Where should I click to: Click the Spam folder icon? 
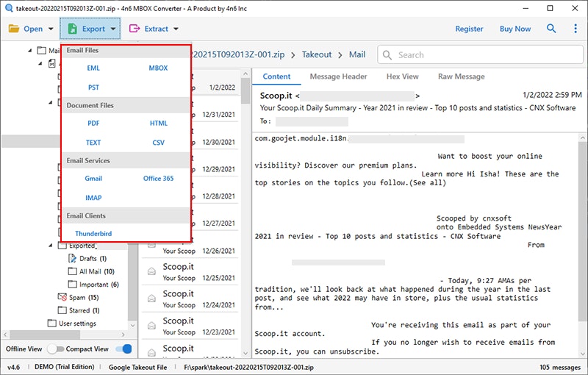click(x=62, y=297)
